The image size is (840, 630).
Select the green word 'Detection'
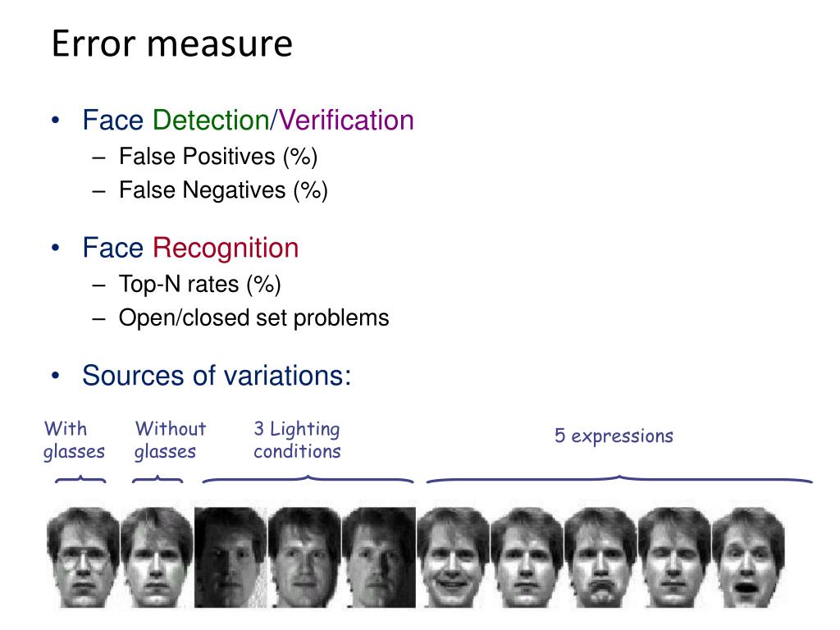pyautogui.click(x=211, y=120)
